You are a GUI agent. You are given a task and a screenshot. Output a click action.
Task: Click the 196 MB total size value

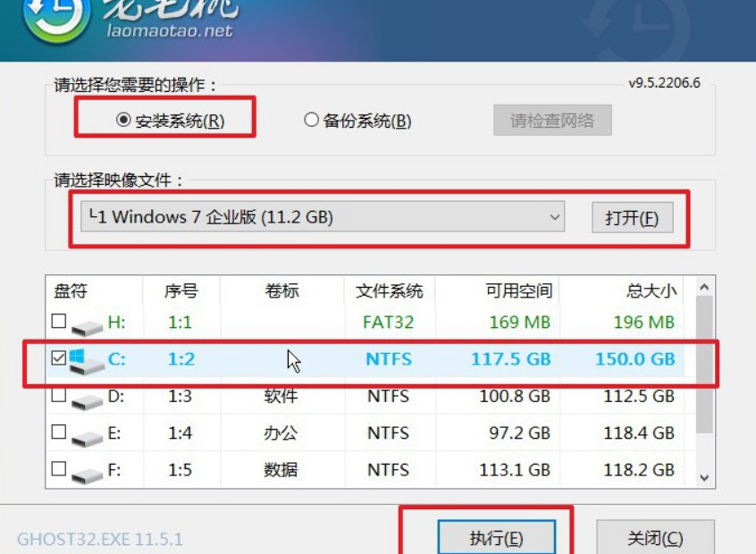(x=643, y=322)
